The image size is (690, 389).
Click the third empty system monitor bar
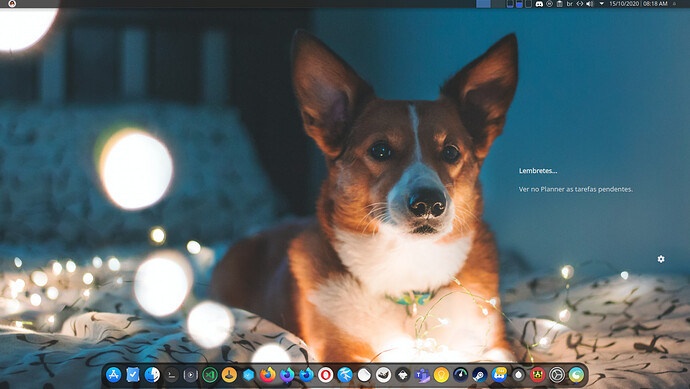coord(529,4)
